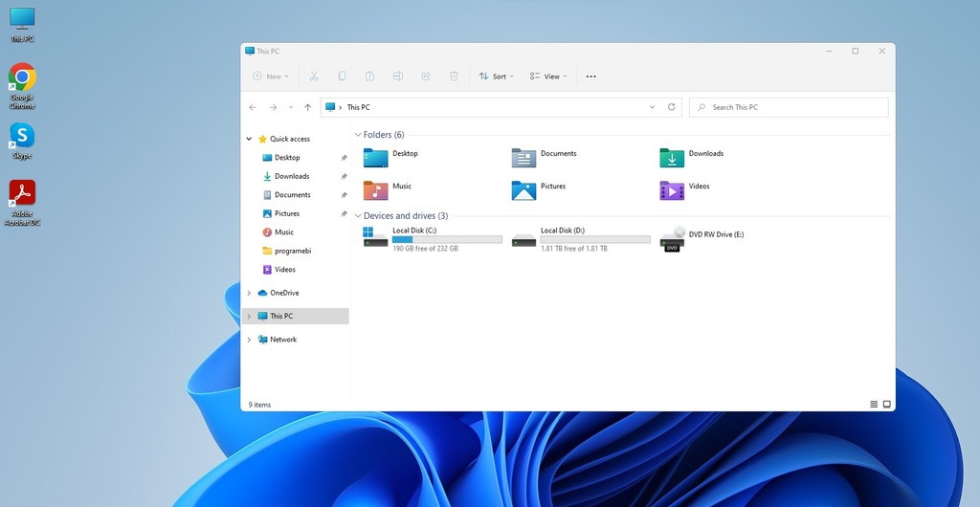
Task: Click the Rename icon in toolbar
Action: pyautogui.click(x=397, y=77)
